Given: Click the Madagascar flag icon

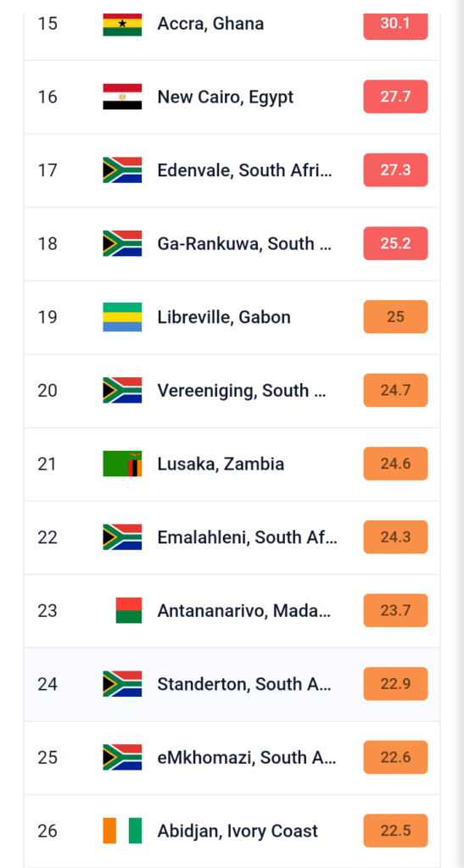Looking at the screenshot, I should 128,610.
